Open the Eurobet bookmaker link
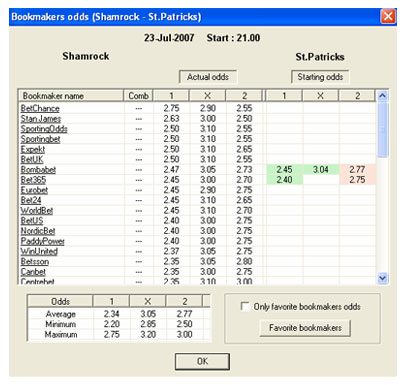 [x=34, y=190]
